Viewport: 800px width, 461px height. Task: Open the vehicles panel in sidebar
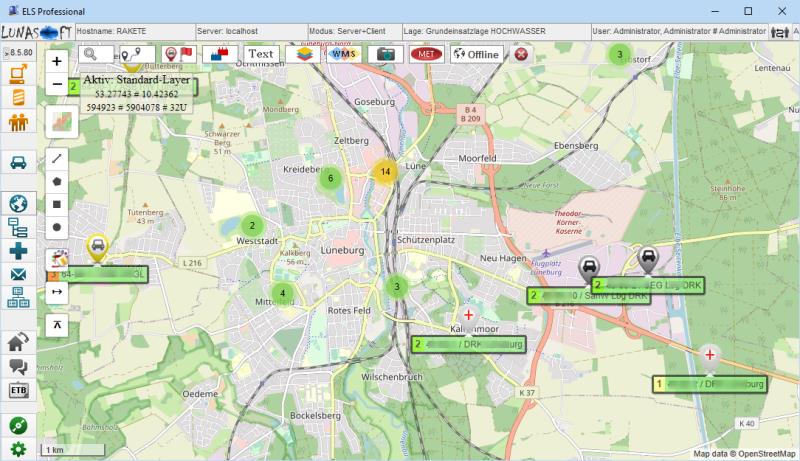pos(18,162)
